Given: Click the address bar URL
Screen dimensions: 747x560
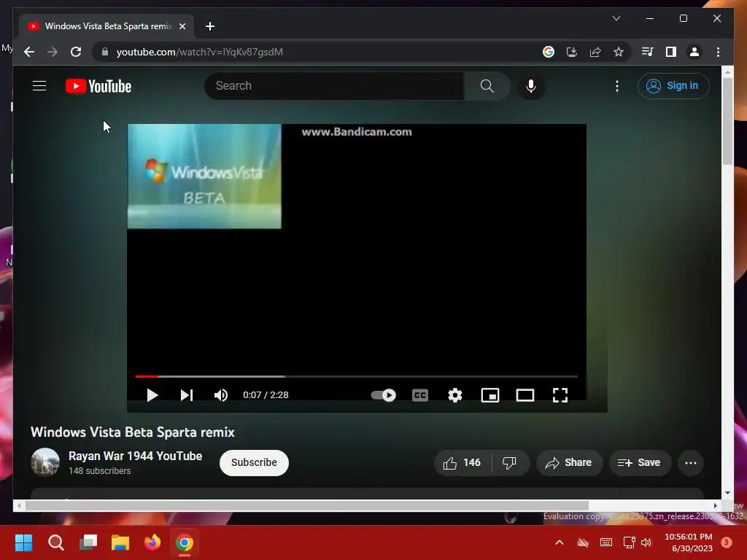Looking at the screenshot, I should point(200,52).
